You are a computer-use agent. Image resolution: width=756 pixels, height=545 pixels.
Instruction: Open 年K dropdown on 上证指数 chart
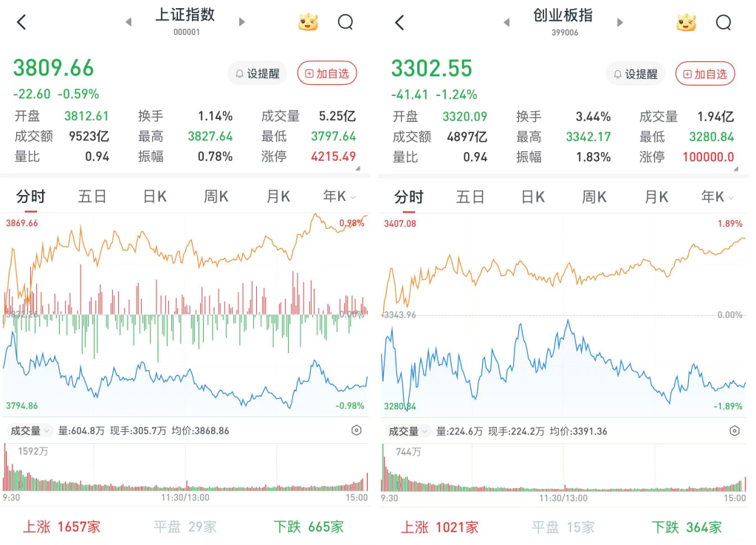[339, 196]
